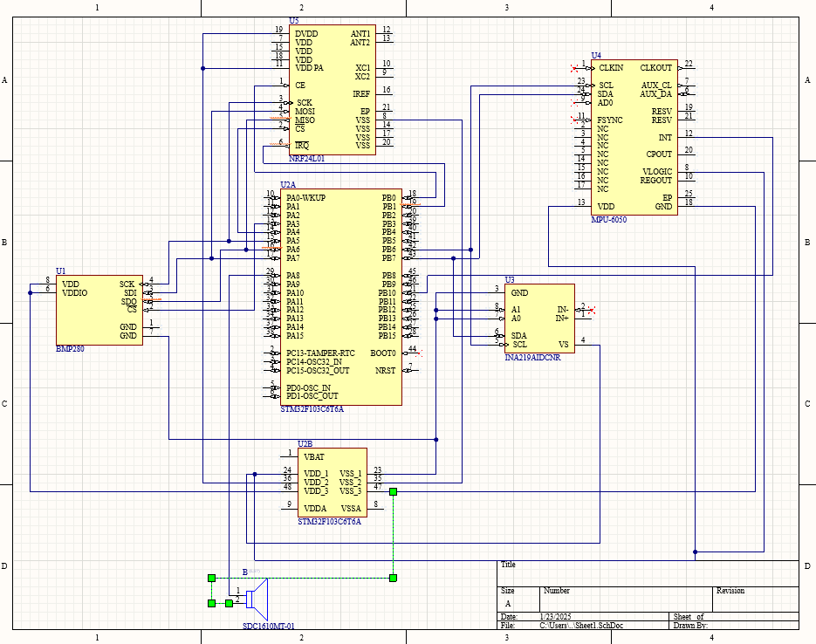Click the green wire handle at buzzer pin 2
816x644 pixels.
coord(229,604)
